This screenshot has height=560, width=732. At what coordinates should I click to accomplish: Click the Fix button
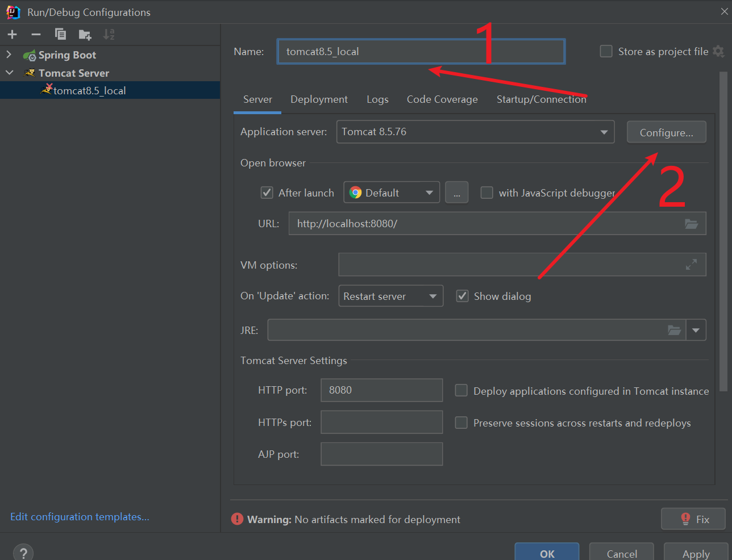coord(693,519)
